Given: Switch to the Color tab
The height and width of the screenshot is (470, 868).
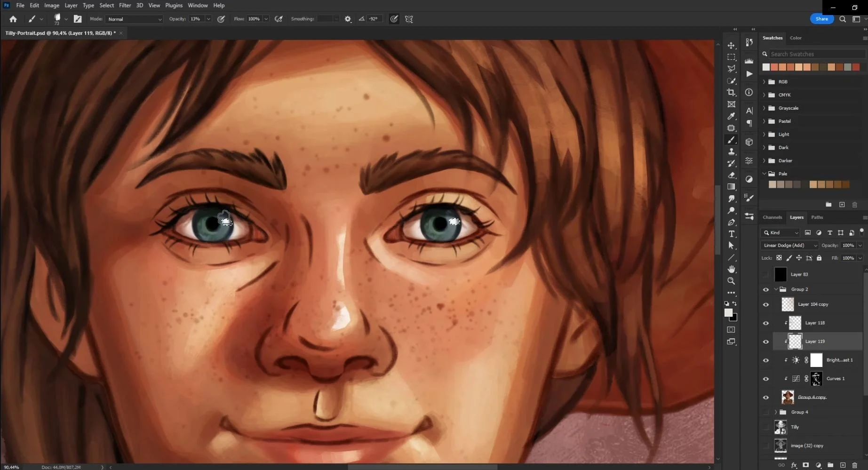Looking at the screenshot, I should [x=796, y=38].
